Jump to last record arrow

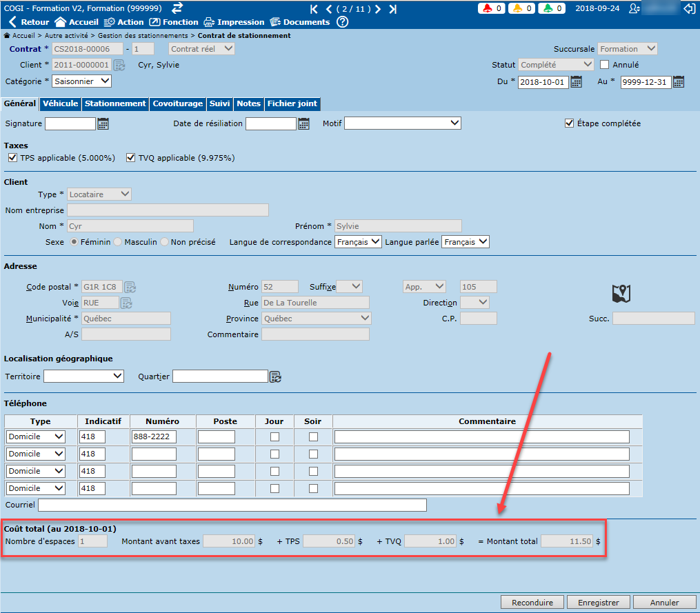coord(392,9)
